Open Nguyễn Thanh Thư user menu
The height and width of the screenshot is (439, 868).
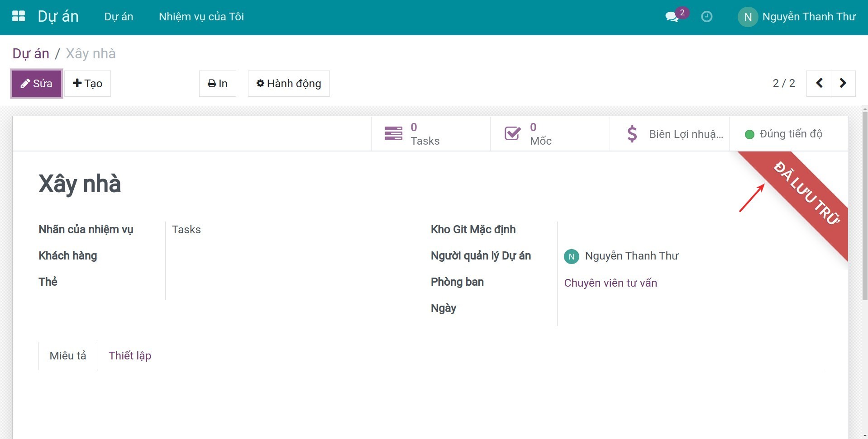(797, 17)
